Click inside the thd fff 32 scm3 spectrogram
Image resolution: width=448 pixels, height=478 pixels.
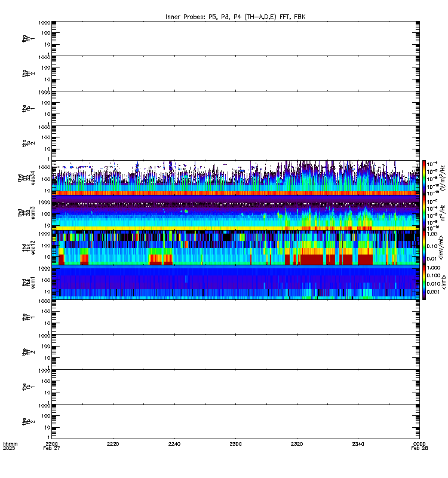[235, 213]
